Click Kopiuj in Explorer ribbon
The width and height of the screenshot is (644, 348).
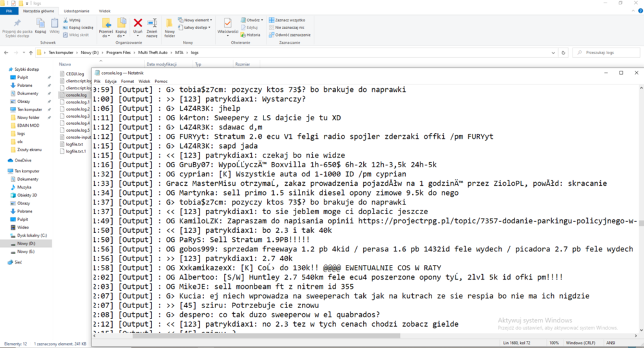[40, 26]
